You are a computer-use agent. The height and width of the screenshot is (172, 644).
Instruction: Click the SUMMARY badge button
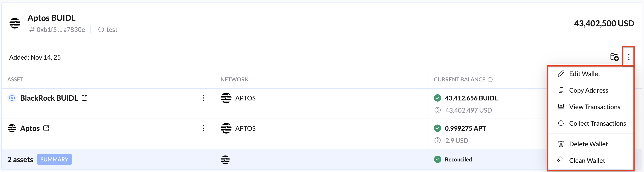[x=54, y=159]
